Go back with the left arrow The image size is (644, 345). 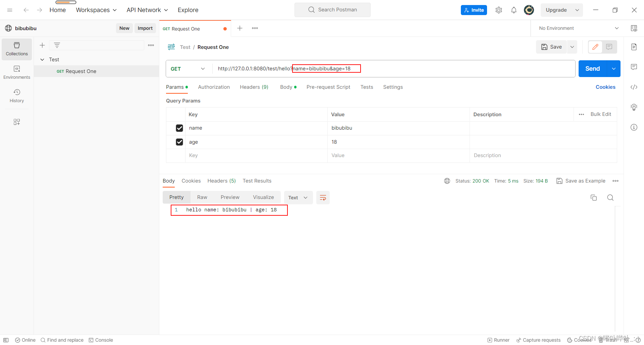[26, 10]
